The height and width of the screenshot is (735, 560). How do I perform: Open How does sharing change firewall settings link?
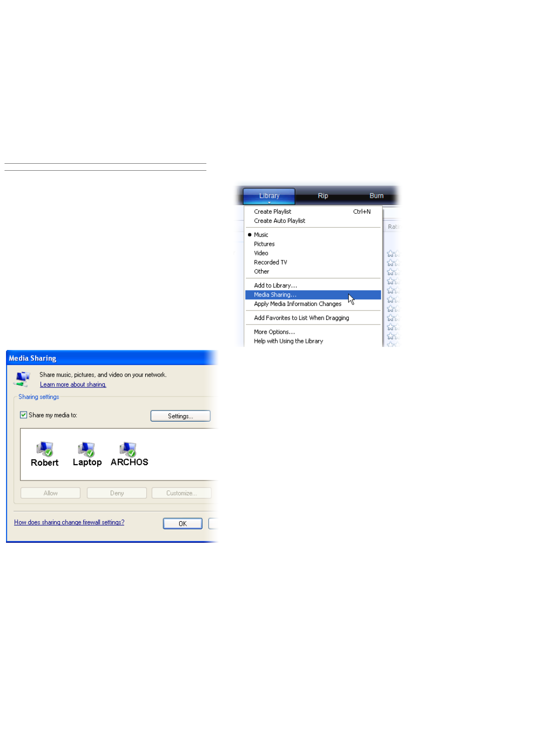tap(69, 522)
